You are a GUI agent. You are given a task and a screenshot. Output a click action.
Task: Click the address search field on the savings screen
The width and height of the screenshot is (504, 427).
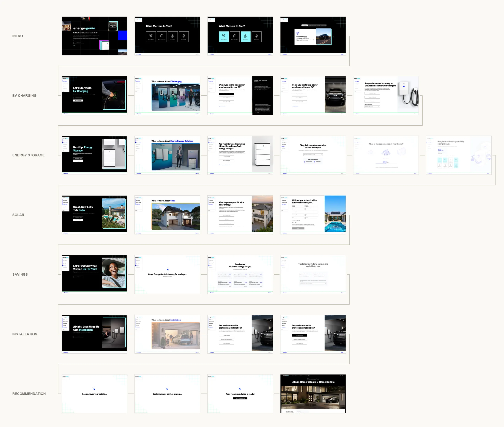click(313, 283)
